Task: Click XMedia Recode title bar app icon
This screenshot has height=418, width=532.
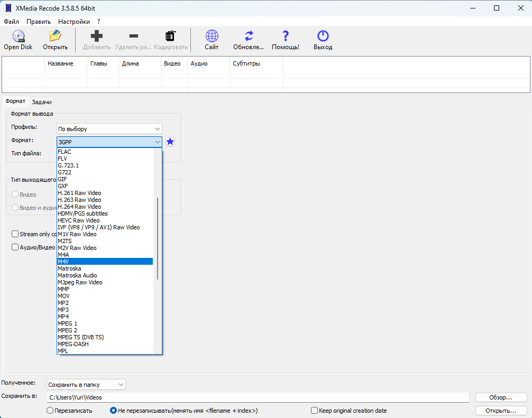Action: coord(8,8)
